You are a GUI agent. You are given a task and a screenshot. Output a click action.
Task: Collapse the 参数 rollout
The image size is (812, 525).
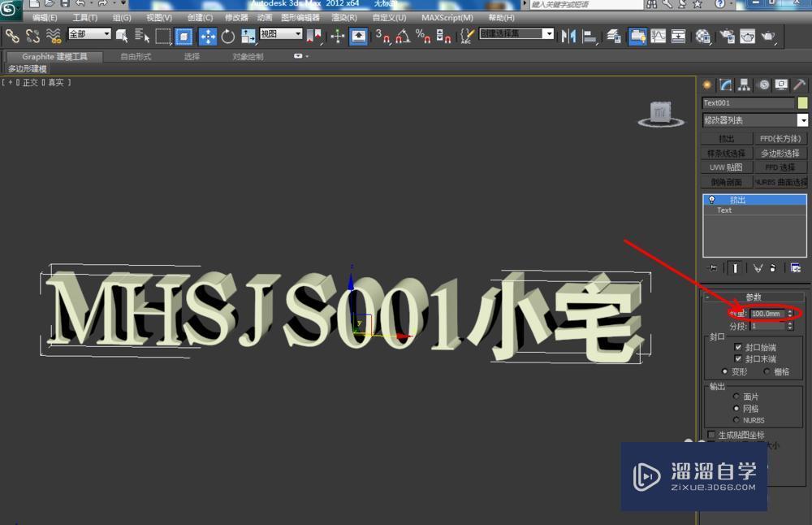[755, 296]
